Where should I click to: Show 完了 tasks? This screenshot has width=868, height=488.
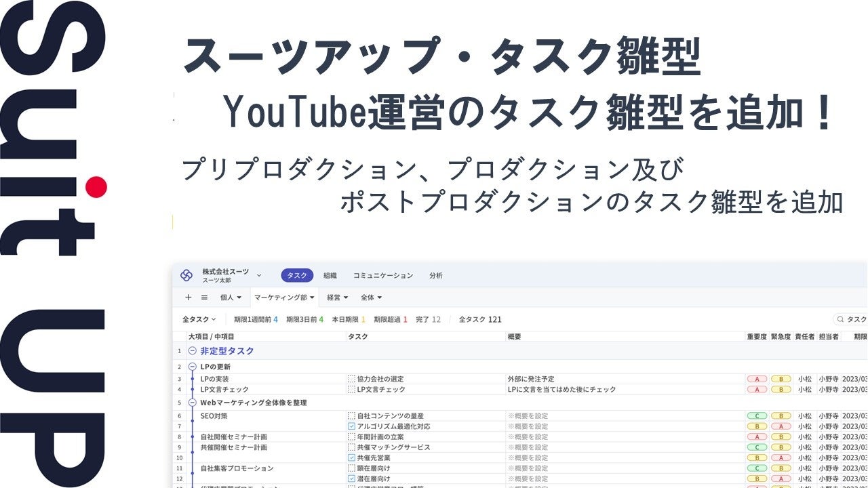click(x=428, y=319)
